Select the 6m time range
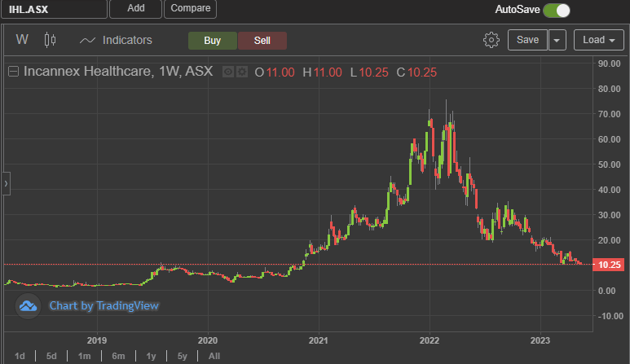This screenshot has height=364, width=630. pyautogui.click(x=118, y=356)
